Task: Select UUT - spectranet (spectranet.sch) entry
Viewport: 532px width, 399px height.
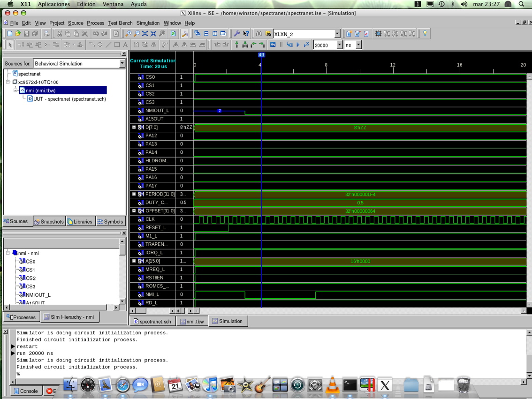Action: coord(67,99)
